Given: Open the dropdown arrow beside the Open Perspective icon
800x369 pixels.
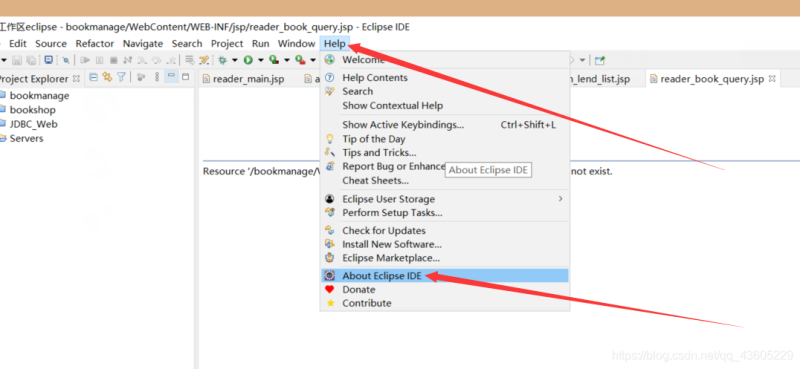Looking at the screenshot, I should click(583, 60).
